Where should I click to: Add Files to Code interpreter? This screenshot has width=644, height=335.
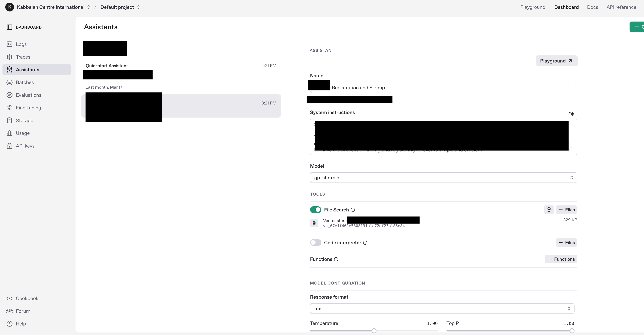(567, 243)
